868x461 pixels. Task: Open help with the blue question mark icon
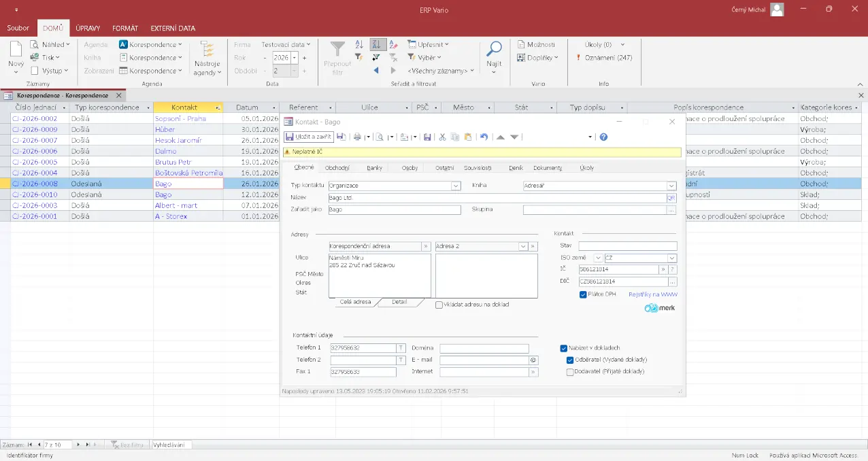[603, 137]
